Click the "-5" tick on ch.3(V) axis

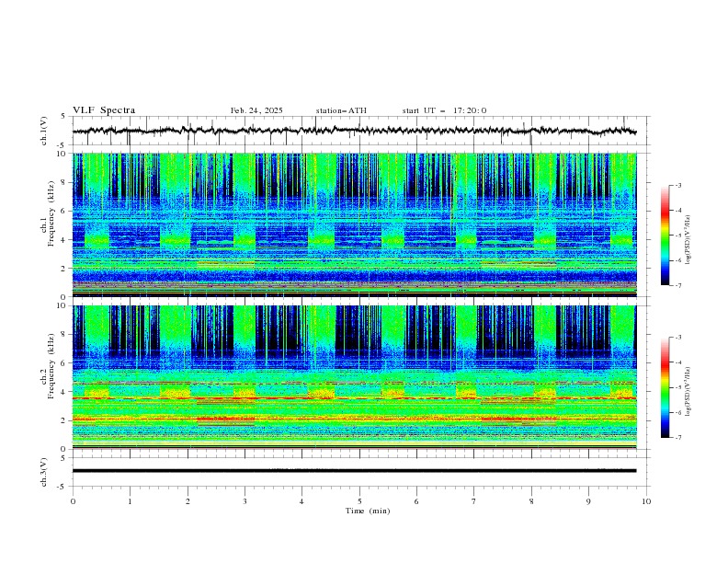tap(62, 487)
